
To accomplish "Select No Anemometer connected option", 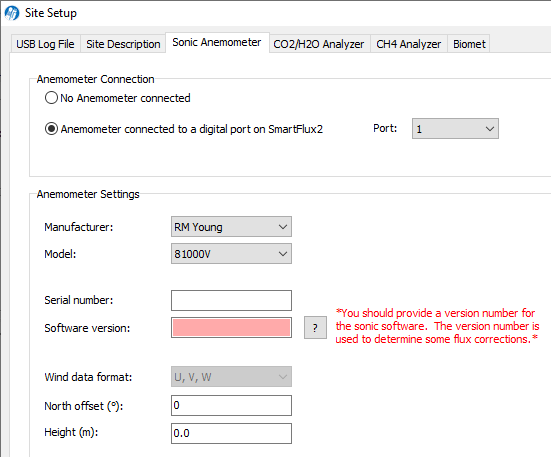I will click(x=51, y=98).
